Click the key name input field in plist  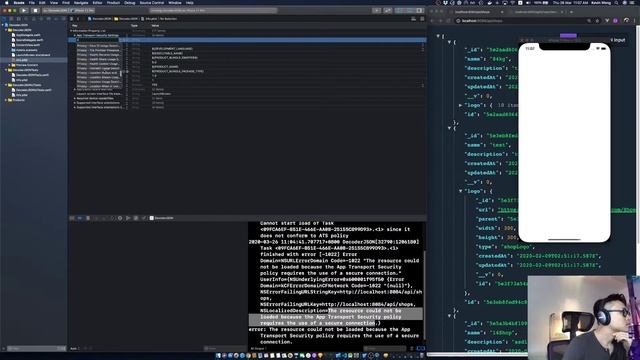[x=98, y=40]
